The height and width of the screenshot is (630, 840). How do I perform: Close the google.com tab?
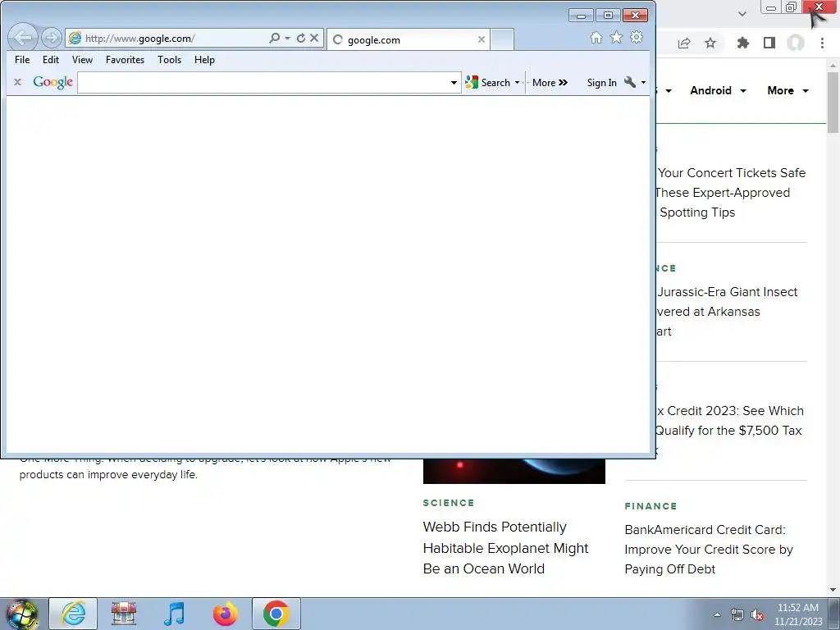coord(481,39)
